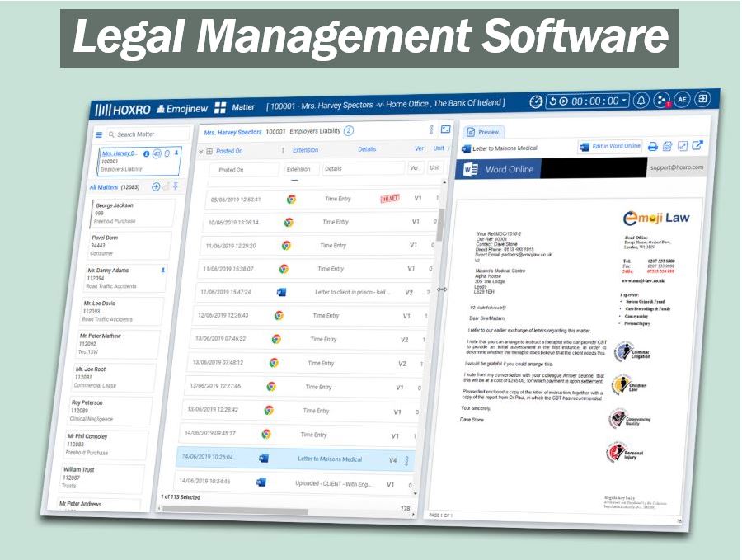
Task: Click the plus box expander beside Posted On
Action: click(x=209, y=152)
